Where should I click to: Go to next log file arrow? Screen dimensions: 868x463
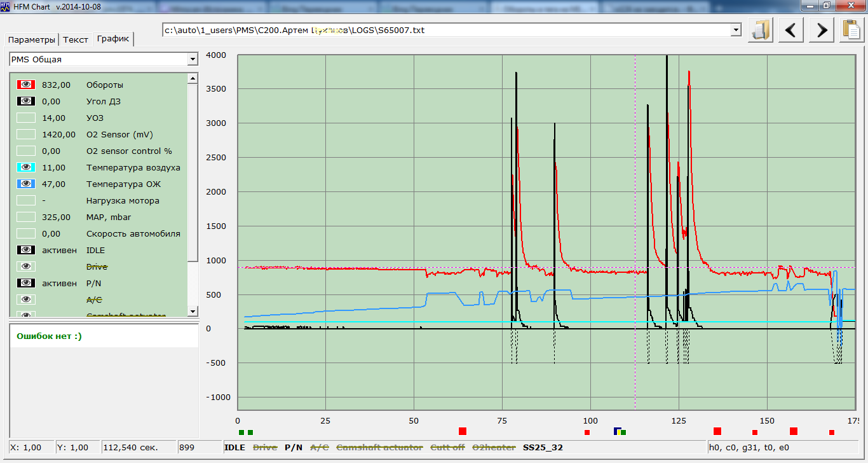click(x=822, y=30)
